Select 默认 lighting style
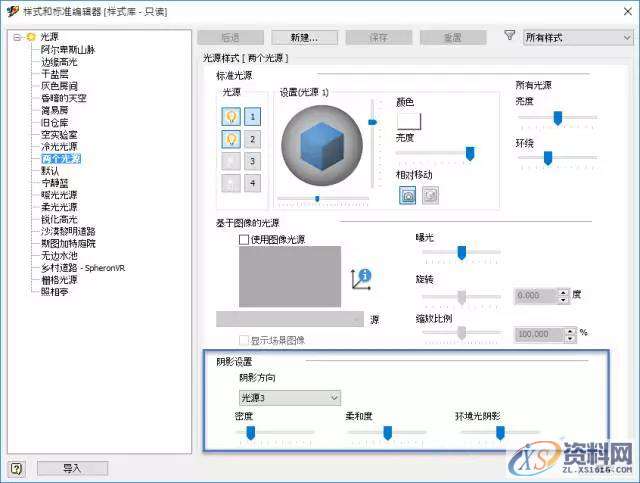The width and height of the screenshot is (640, 483). point(50,171)
